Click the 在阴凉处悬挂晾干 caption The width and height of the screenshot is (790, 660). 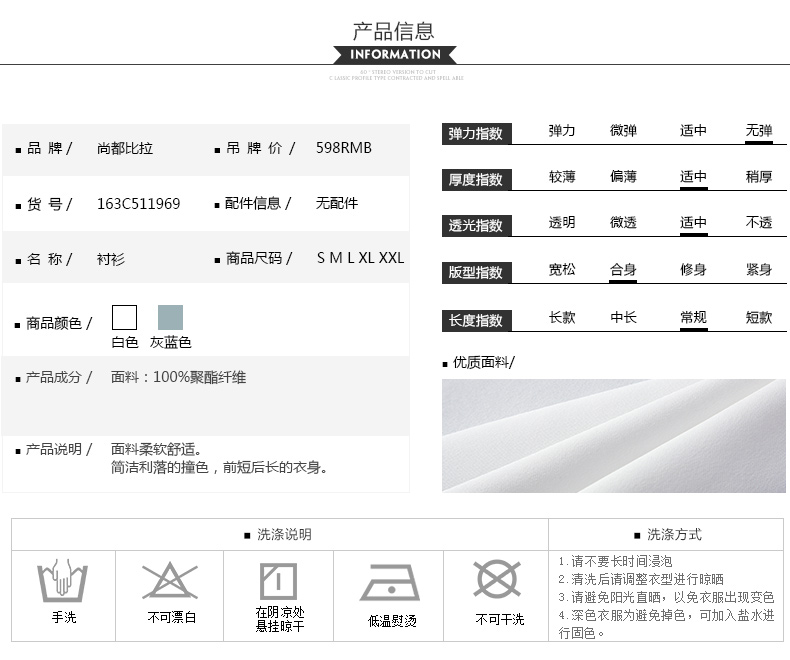(280, 620)
